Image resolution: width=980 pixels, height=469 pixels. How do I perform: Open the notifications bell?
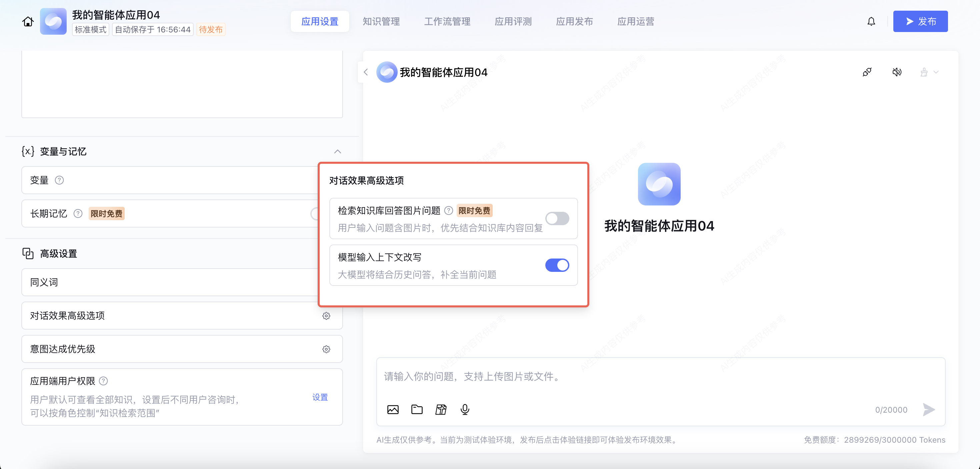point(871,21)
